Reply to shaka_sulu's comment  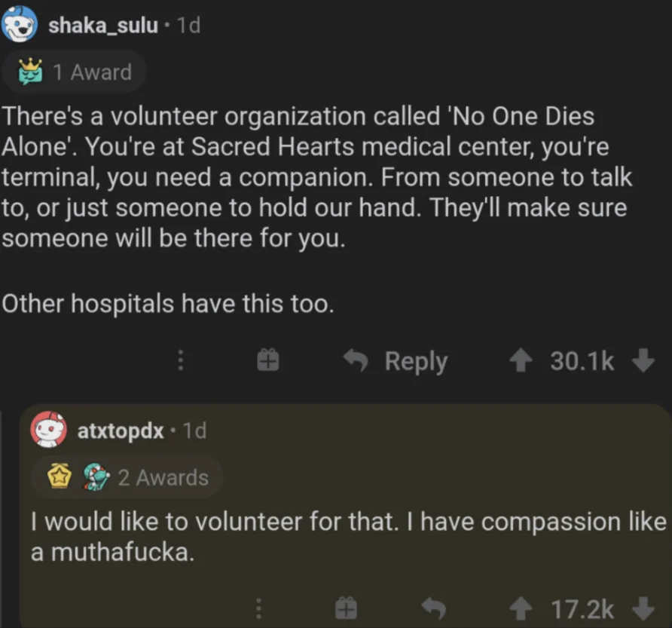(x=396, y=362)
